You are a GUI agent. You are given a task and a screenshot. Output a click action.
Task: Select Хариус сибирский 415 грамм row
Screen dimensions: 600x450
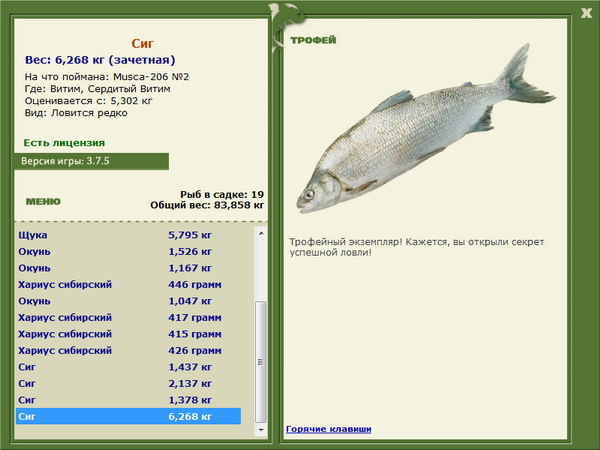(x=129, y=334)
